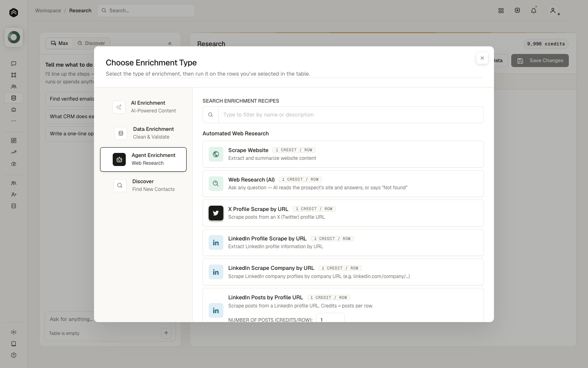The height and width of the screenshot is (368, 588).
Task: Choose the Web Research (AI) recipe
Action: pos(343,184)
